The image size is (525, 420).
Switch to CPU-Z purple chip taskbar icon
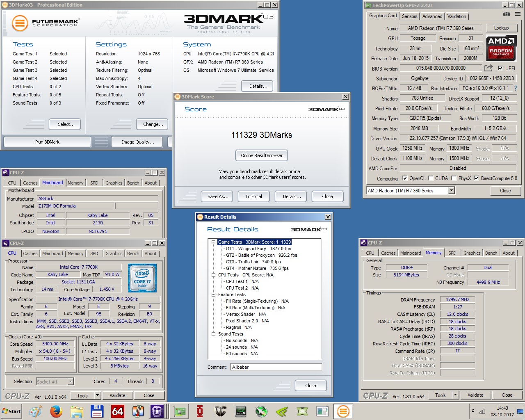pos(157,411)
